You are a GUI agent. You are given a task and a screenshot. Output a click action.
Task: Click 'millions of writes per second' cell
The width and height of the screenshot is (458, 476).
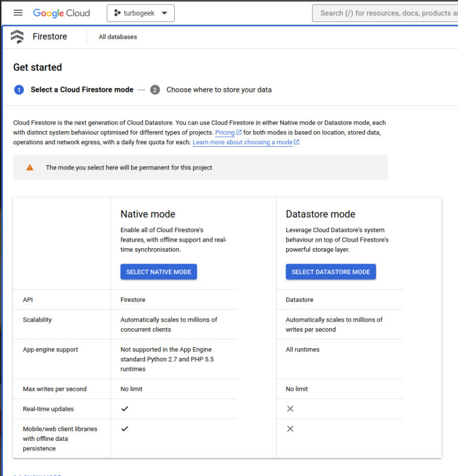[334, 324]
